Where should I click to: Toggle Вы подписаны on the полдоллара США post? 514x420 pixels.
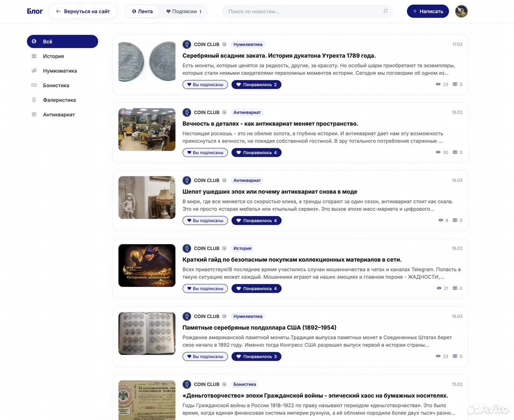205,357
